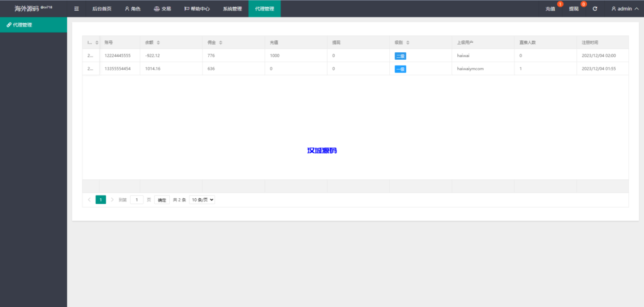Open 帮助中心 with the flag icon
The height and width of the screenshot is (307, 644).
point(197,9)
